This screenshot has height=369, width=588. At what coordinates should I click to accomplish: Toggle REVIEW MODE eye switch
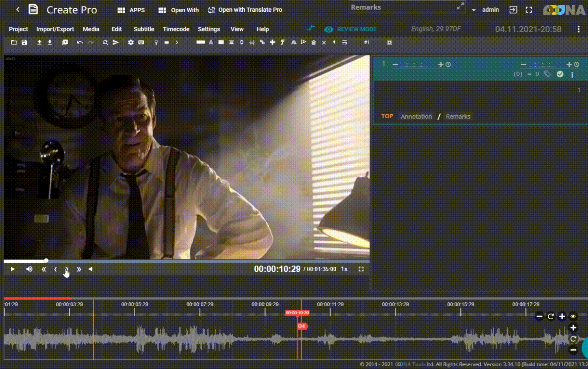coord(328,29)
